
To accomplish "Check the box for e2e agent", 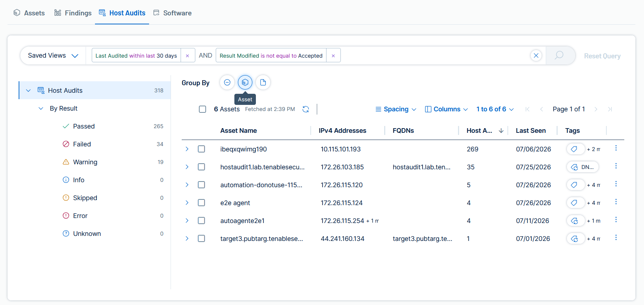I will tap(201, 203).
